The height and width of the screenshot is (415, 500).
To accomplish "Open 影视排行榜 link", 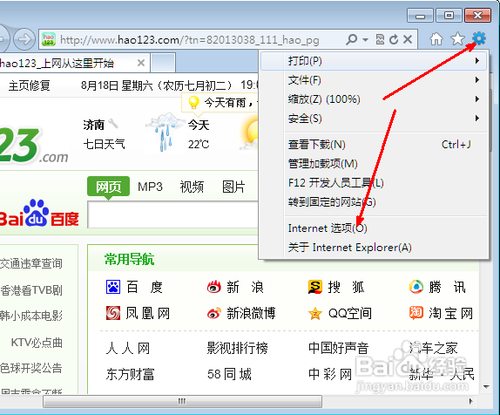I will coord(237,349).
